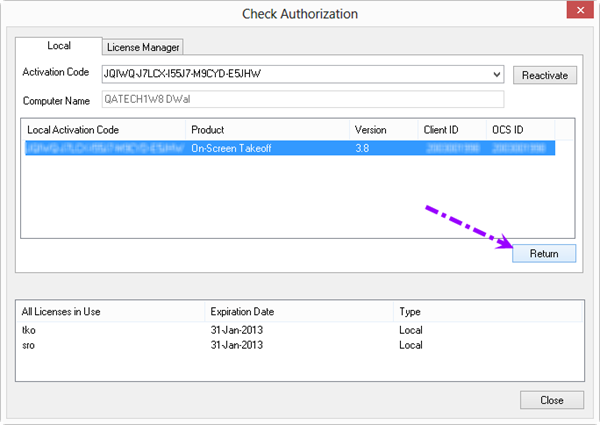The height and width of the screenshot is (425, 600).
Task: Switch to the License Manager tab
Action: tap(143, 47)
